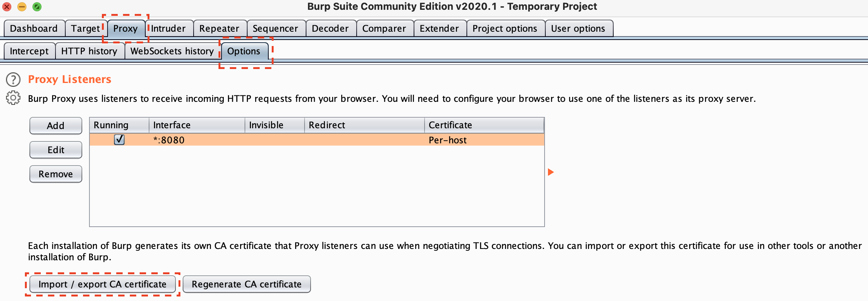Sort by the Redirect column header

pyautogui.click(x=365, y=125)
